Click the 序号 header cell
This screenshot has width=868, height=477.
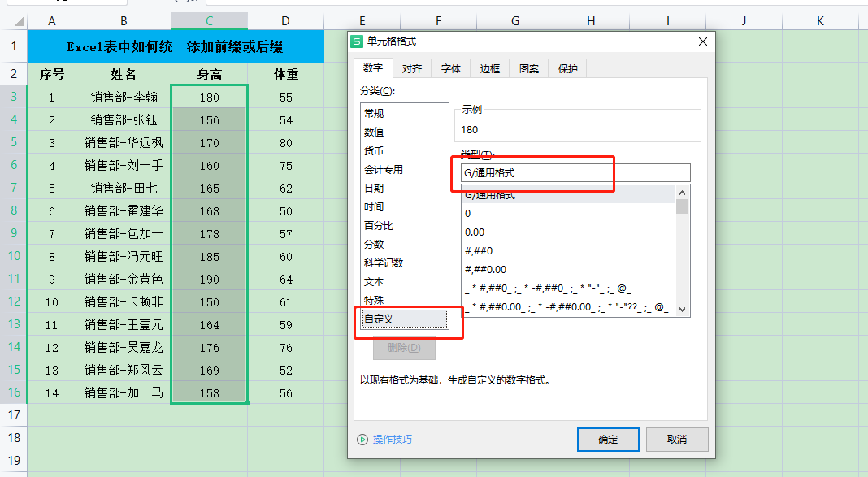tap(51, 74)
